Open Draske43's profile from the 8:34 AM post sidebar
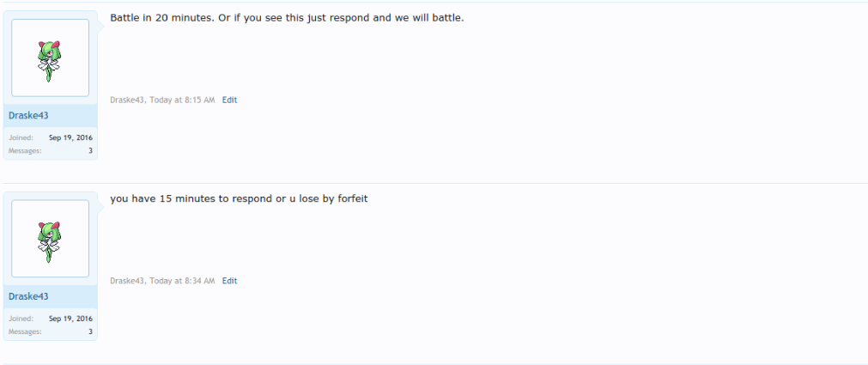 tap(28, 296)
